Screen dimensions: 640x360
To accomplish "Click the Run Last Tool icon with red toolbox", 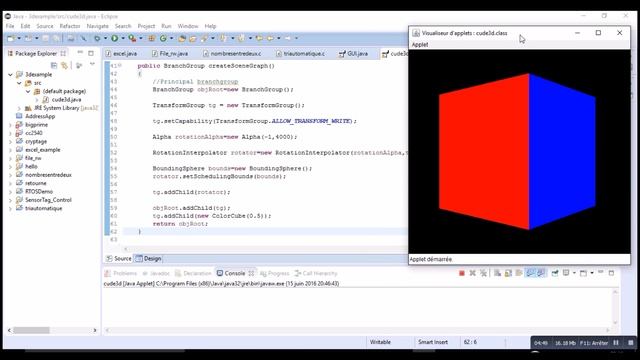I will [132, 38].
